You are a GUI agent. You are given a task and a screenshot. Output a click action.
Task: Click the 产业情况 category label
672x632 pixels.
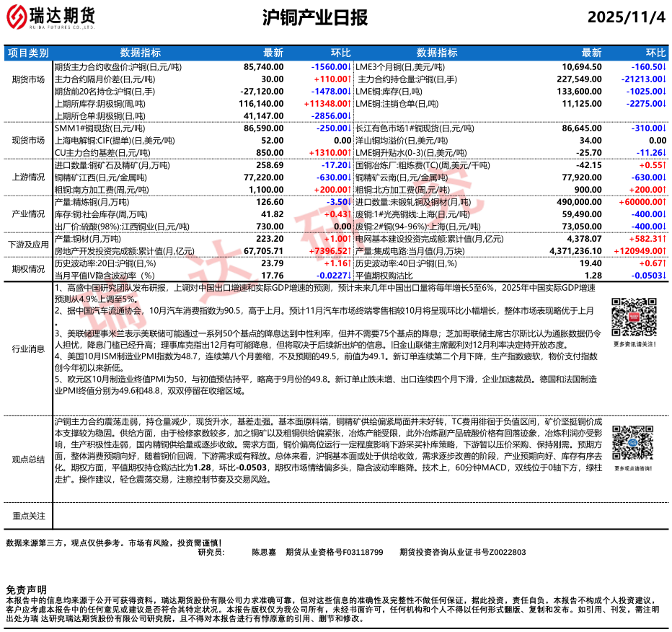tap(28, 214)
